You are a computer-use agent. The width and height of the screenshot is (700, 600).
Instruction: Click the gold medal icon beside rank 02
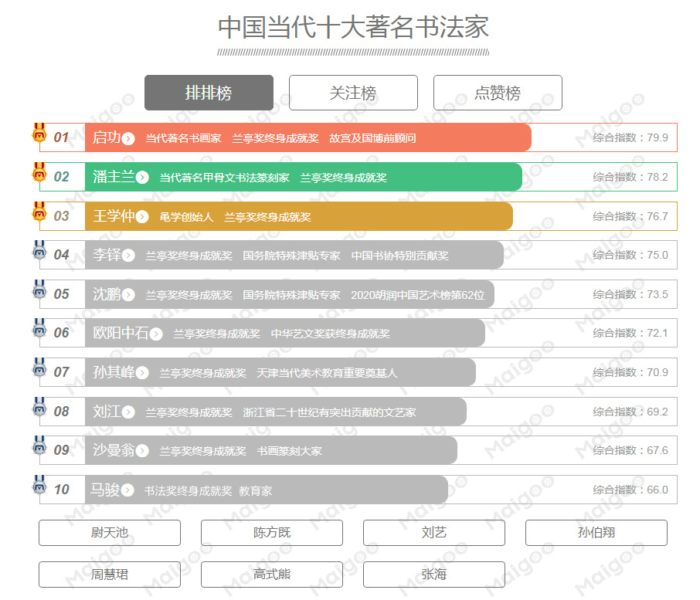coord(39,172)
